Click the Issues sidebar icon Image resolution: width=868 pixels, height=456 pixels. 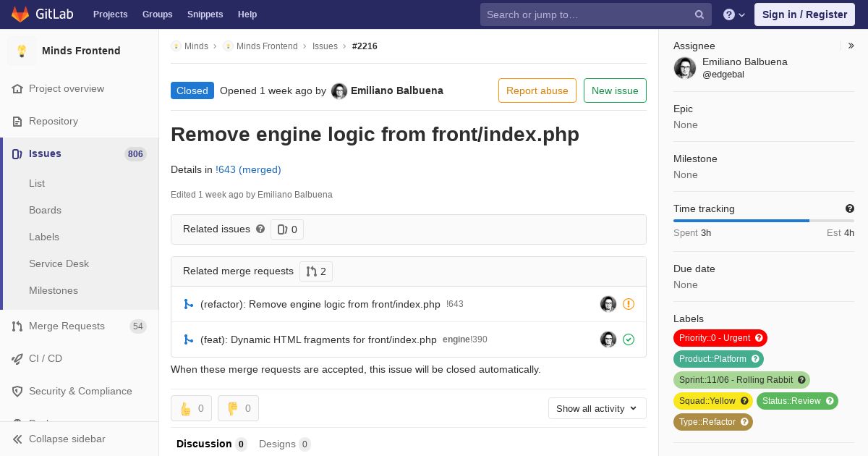17,153
